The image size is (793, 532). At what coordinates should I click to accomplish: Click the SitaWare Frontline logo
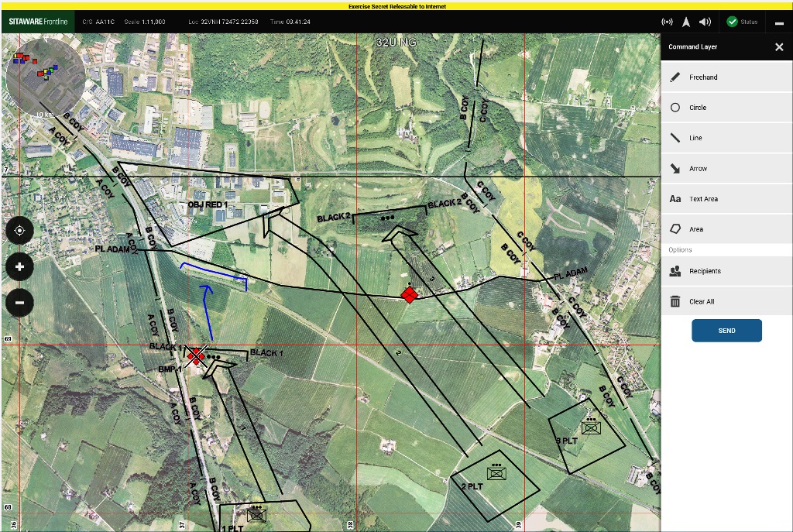39,22
